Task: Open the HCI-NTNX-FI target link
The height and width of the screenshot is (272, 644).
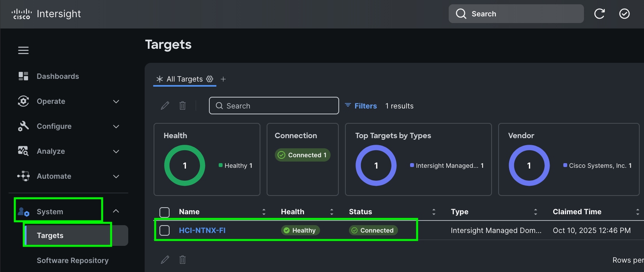Action: (202, 231)
